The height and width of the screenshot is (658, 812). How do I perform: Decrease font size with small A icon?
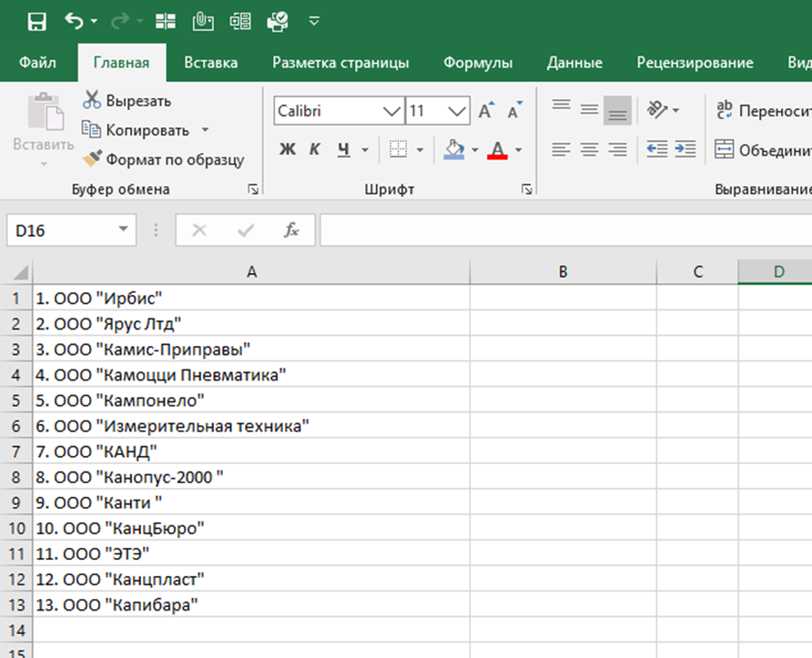click(514, 110)
